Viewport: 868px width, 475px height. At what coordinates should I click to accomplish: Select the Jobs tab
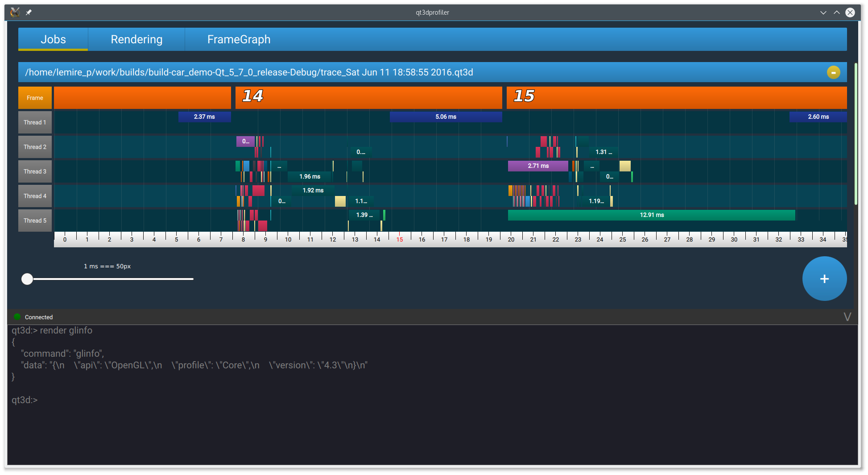click(53, 39)
